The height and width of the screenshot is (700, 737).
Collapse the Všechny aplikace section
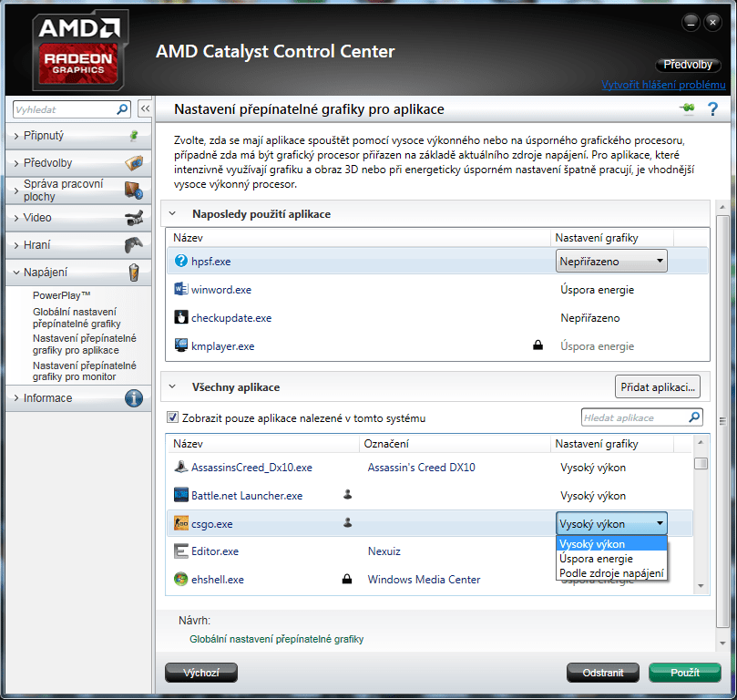172,386
